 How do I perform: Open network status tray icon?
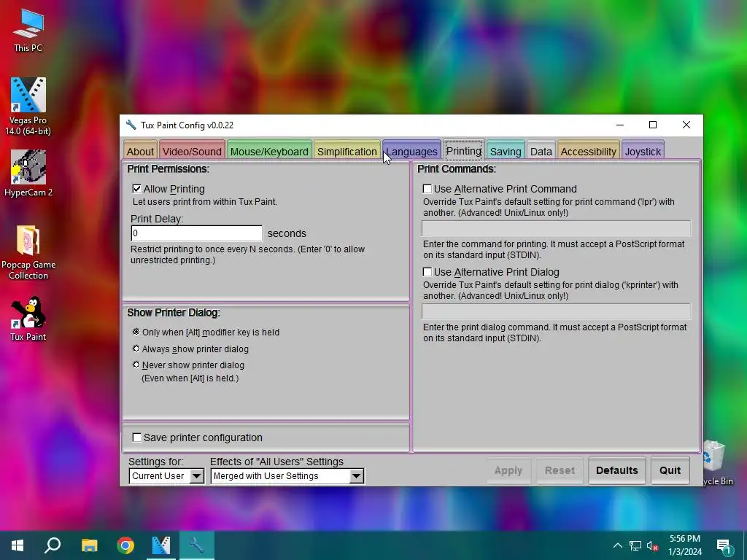point(635,545)
